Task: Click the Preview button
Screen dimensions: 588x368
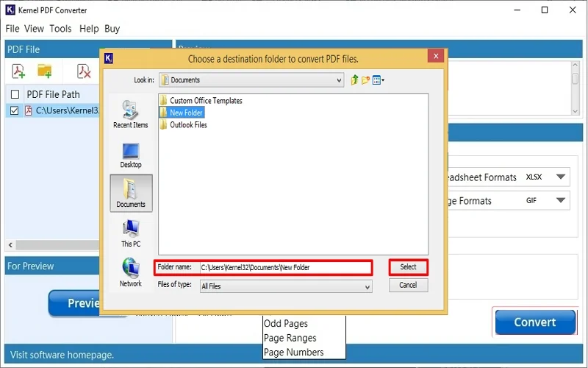Action: tap(75, 302)
